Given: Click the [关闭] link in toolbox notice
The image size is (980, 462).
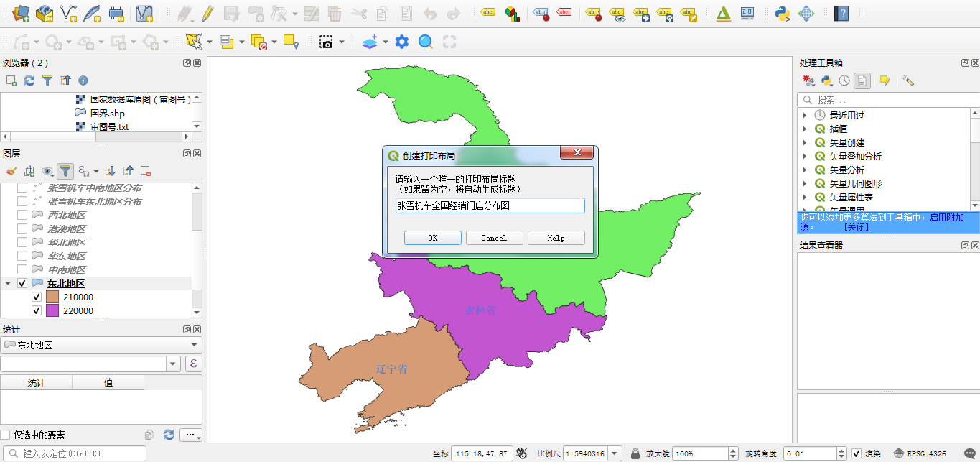Looking at the screenshot, I should (856, 227).
